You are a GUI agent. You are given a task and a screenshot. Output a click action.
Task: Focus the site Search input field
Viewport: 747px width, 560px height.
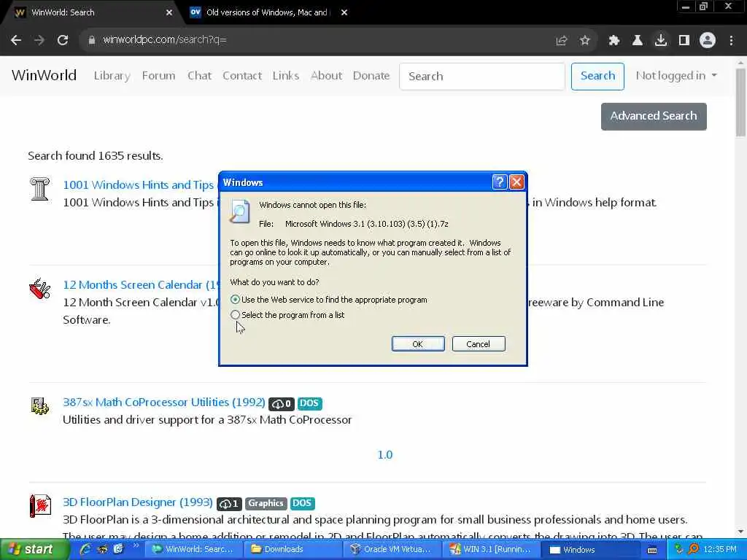tap(482, 76)
